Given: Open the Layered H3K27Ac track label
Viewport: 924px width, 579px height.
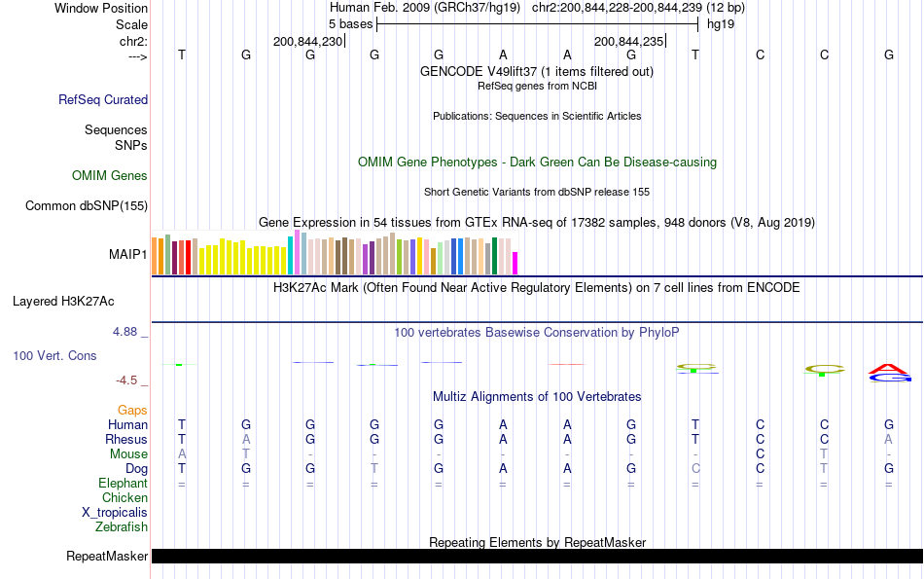Looking at the screenshot, I should tap(63, 302).
